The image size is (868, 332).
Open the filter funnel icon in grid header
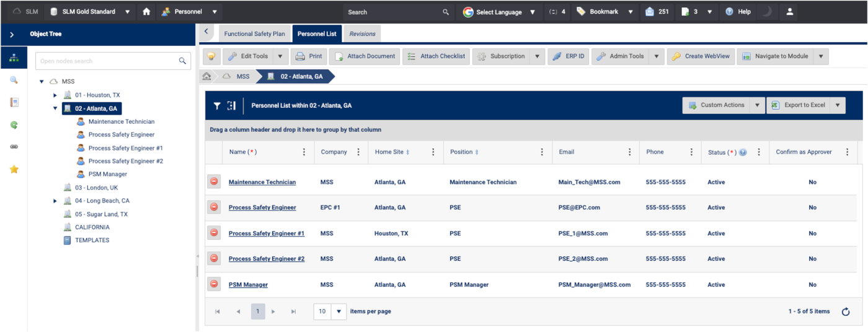(x=217, y=106)
